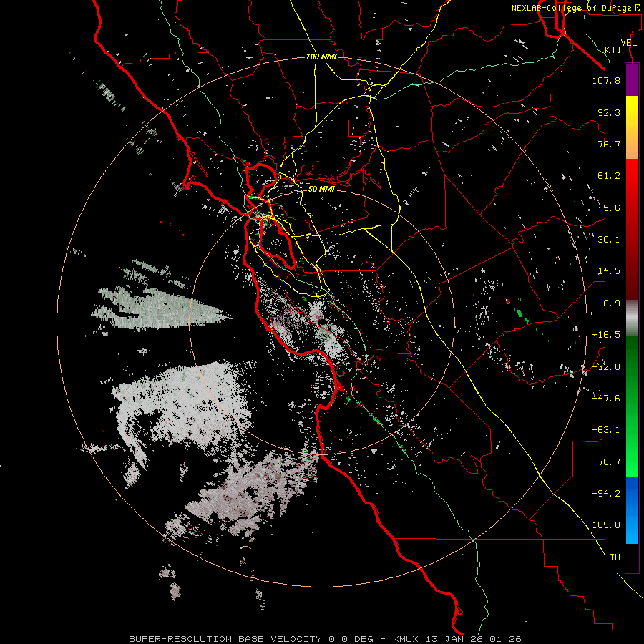
Task: Click the 0.0 DEG elevation text
Action: point(351,639)
